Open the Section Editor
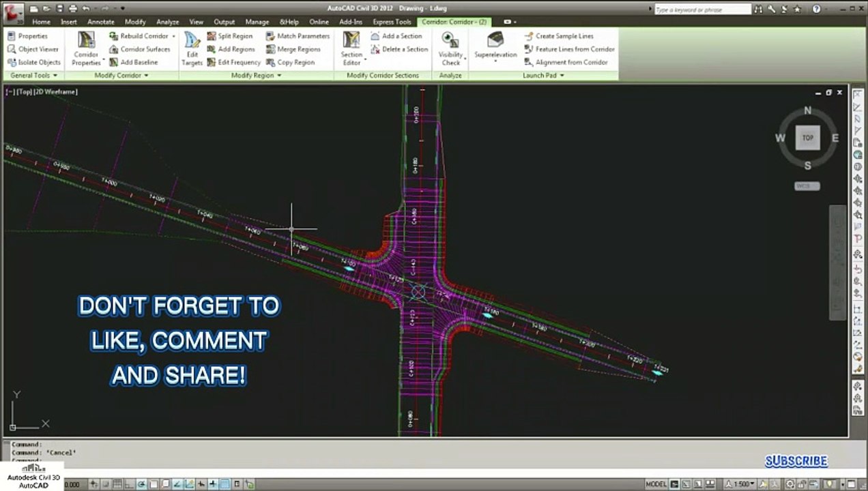Screen dimensions: 868x491 point(351,49)
